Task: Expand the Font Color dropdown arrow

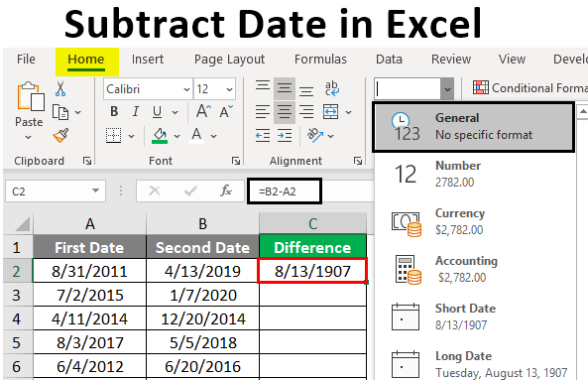Action: 214,136
